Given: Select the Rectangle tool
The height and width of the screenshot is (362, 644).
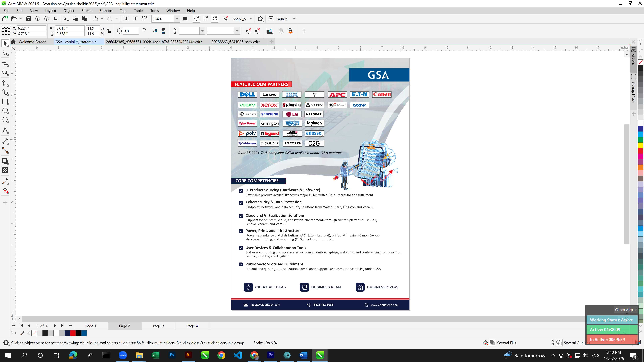Looking at the screenshot, I should click(x=5, y=101).
